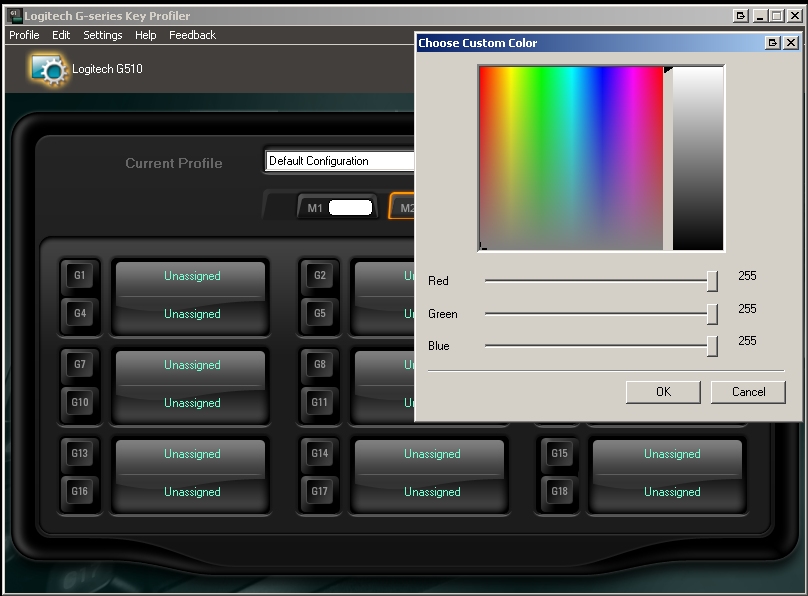Maximize the Key Profiler window
Image resolution: width=808 pixels, height=596 pixels.
point(777,16)
